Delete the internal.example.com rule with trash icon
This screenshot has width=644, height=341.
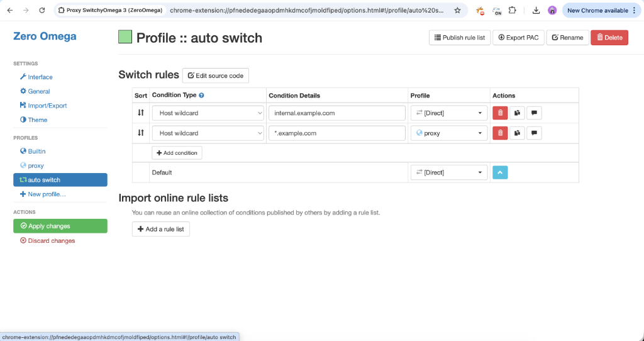tap(499, 113)
